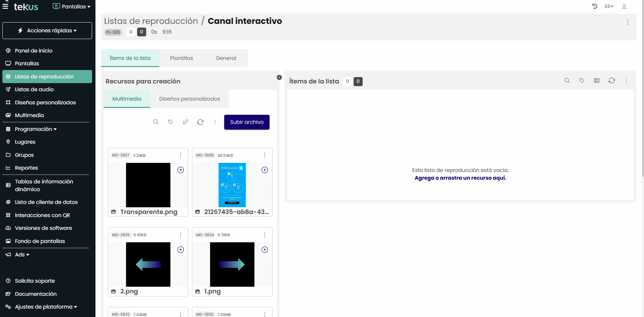This screenshot has height=317, width=644.
Task: Toggle the hamburger sidebar menu
Action: (5, 6)
